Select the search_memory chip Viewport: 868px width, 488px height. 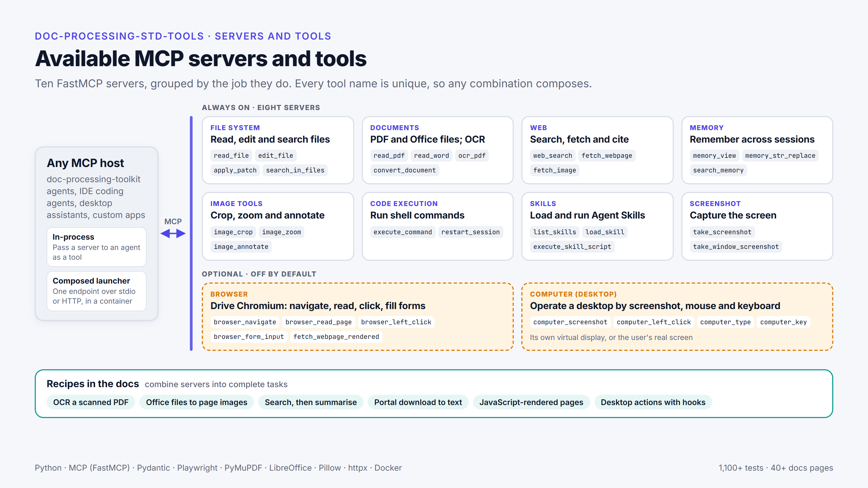click(718, 171)
